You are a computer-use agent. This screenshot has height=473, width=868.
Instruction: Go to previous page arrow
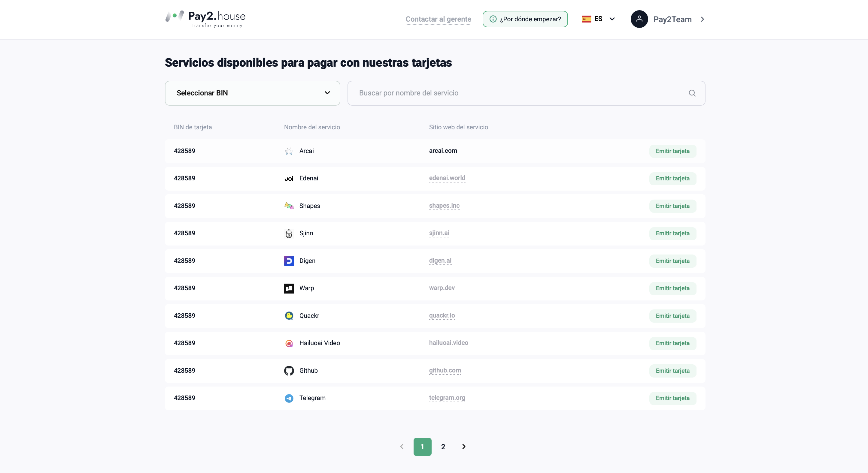402,447
